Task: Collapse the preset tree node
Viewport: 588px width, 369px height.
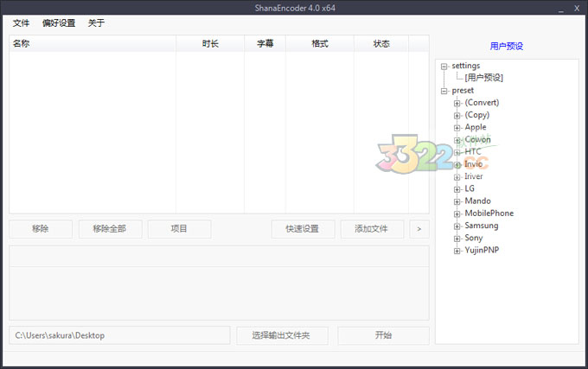Action: (x=444, y=91)
